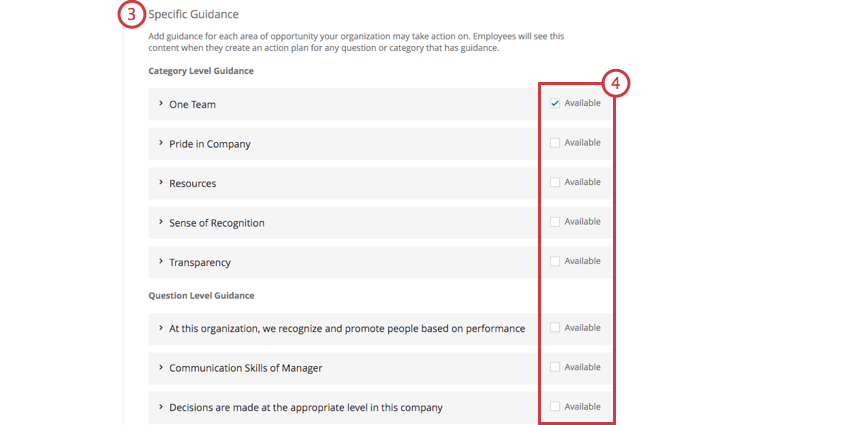The image size is (850, 425).
Task: Select the Transparency row label
Action: pyautogui.click(x=200, y=262)
